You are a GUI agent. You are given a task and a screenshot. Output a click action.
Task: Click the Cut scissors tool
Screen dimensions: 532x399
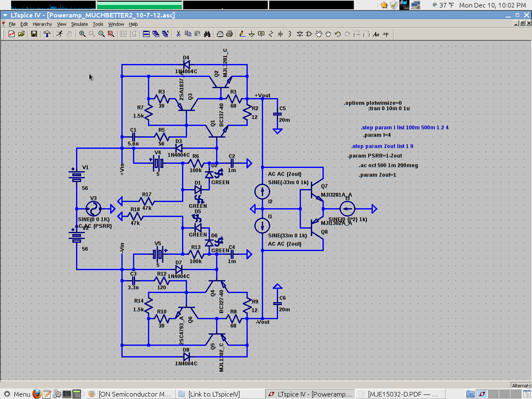click(x=178, y=34)
